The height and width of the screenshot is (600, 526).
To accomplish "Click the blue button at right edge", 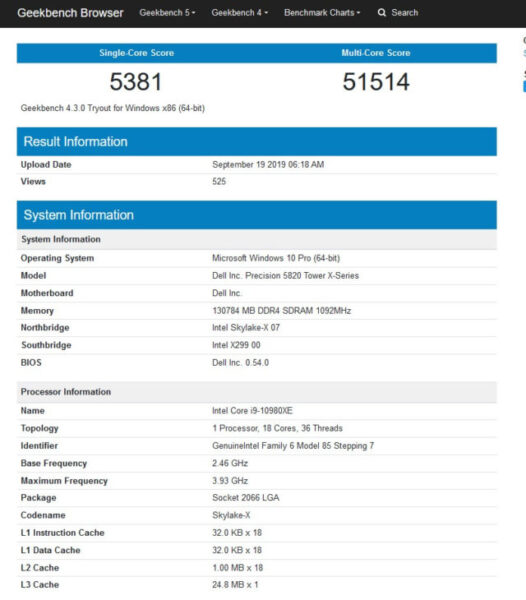I will click(x=524, y=86).
